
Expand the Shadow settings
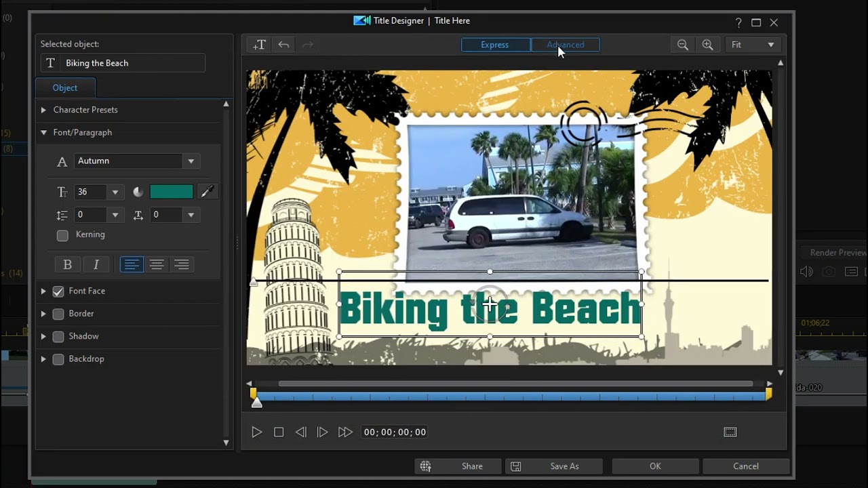tap(43, 337)
